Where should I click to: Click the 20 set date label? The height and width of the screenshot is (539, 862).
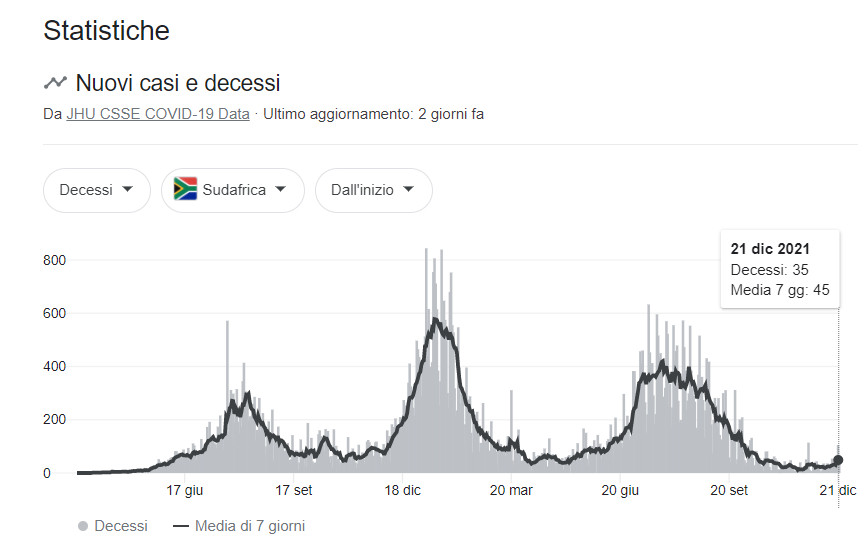coord(729,490)
